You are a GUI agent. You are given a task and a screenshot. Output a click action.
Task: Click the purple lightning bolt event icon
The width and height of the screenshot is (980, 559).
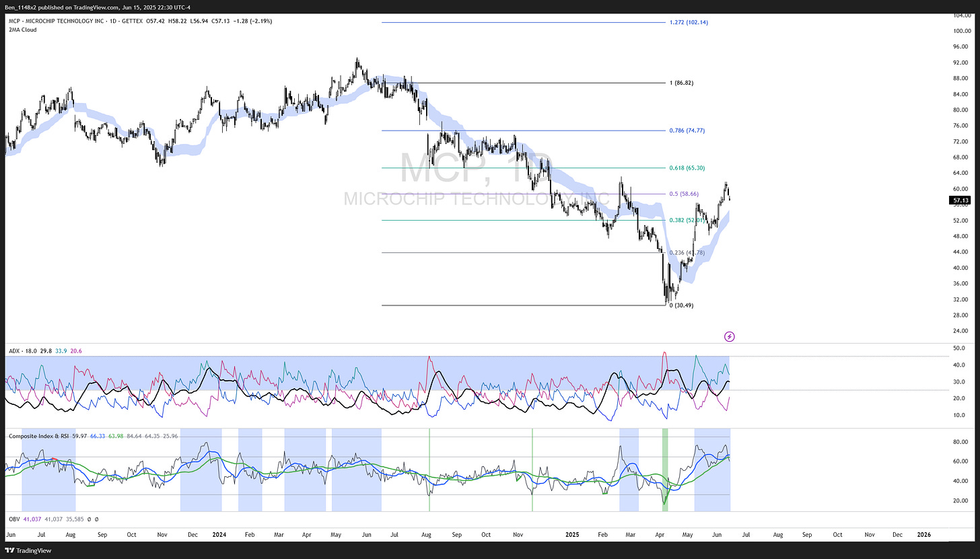click(729, 336)
